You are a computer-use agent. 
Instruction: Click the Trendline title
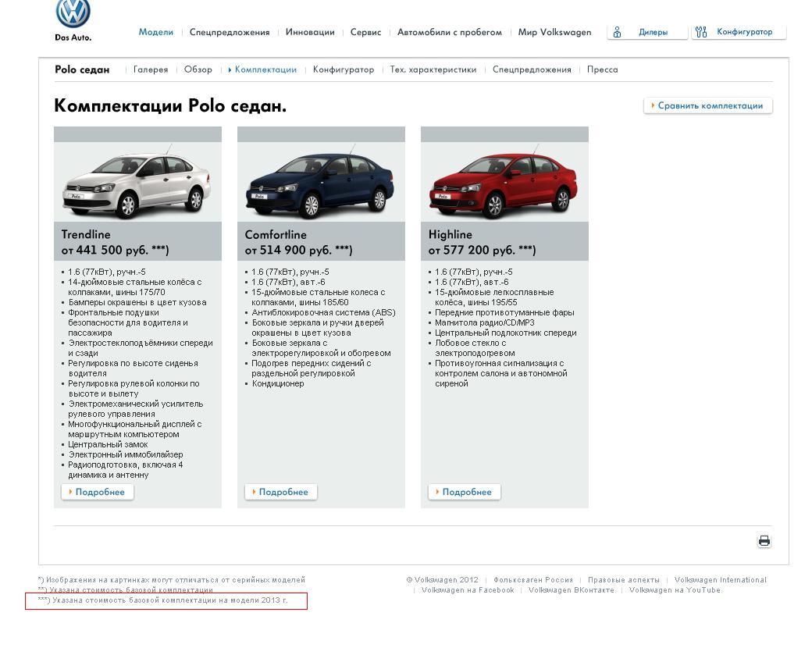coord(85,234)
